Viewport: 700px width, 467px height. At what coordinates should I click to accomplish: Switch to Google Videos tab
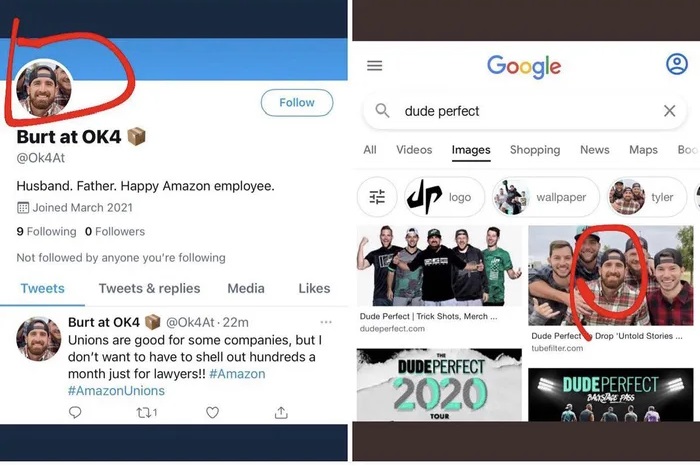pyautogui.click(x=414, y=150)
